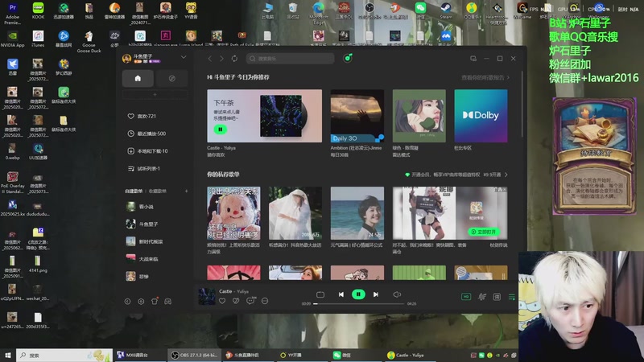Dislike the song with broken-heart icon
Image resolution: width=644 pixels, height=362 pixels.
pos(236,301)
